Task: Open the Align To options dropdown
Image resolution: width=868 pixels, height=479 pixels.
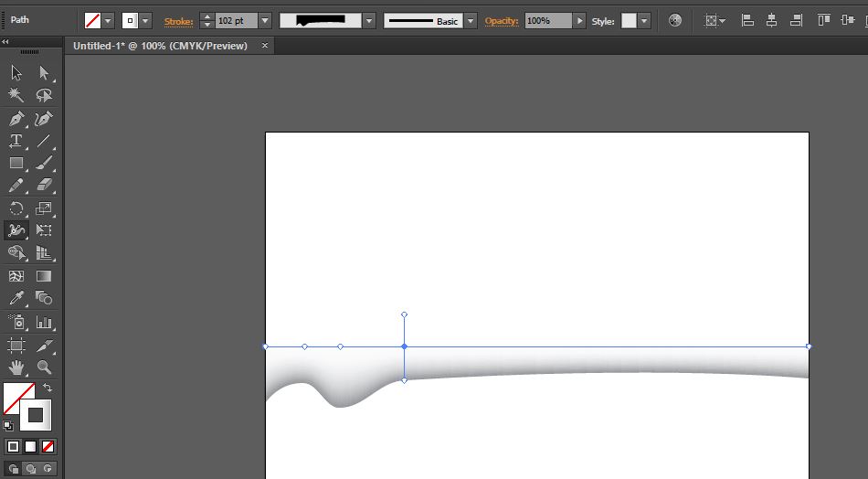Action: 715,20
